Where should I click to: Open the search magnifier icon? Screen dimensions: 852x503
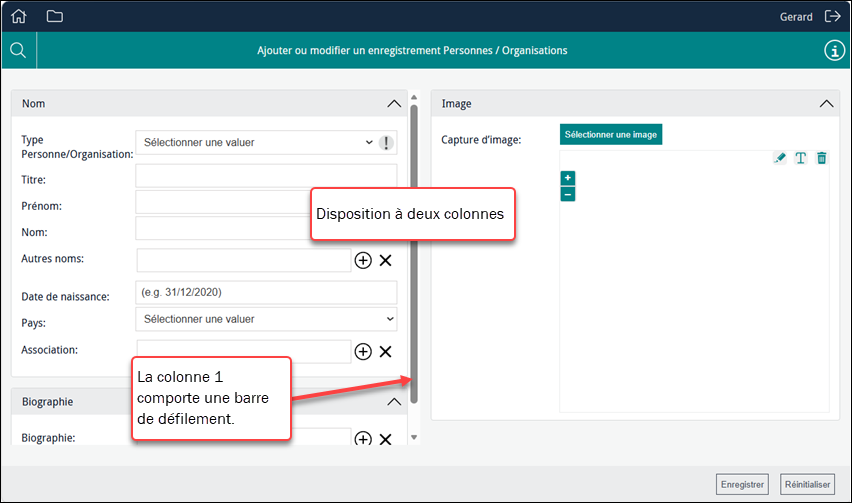coord(18,50)
